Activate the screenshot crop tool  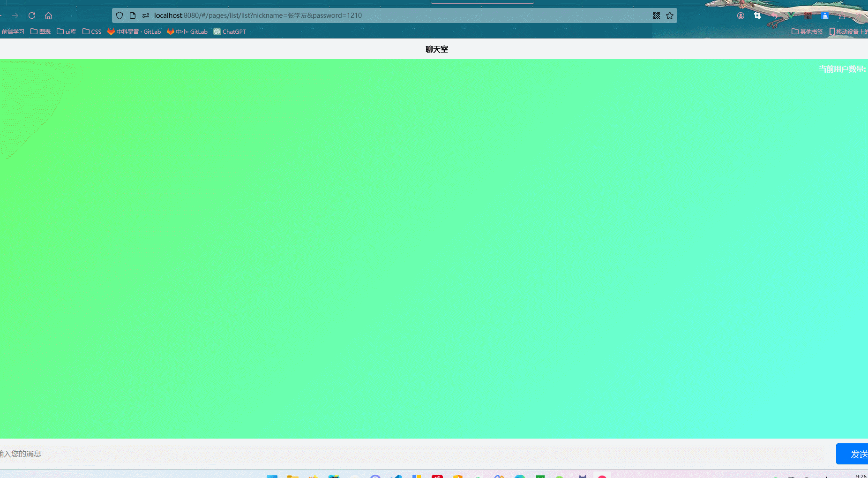pos(757,15)
